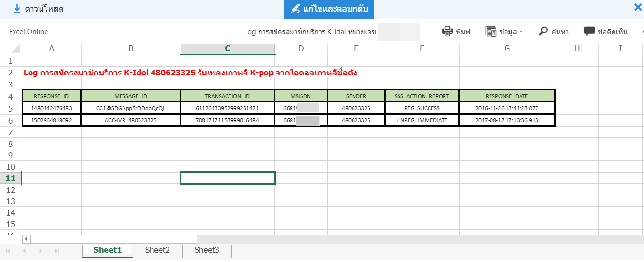The height and width of the screenshot is (262, 644).
Task: Click the ข้อมูล data icon
Action: [491, 32]
